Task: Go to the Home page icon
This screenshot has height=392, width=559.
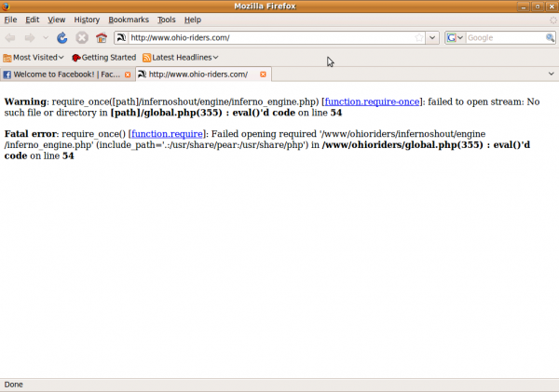Action: [101, 38]
